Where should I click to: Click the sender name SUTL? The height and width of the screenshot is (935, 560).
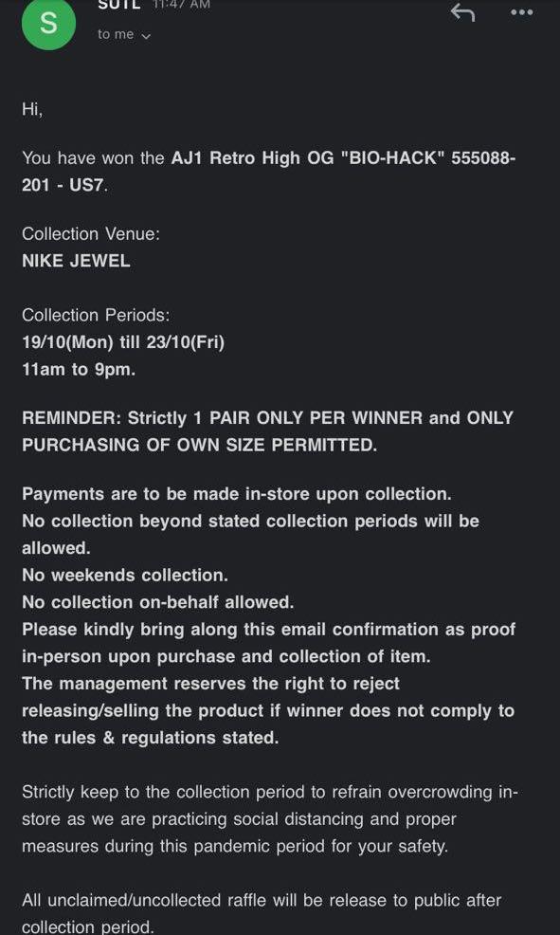[x=118, y=5]
